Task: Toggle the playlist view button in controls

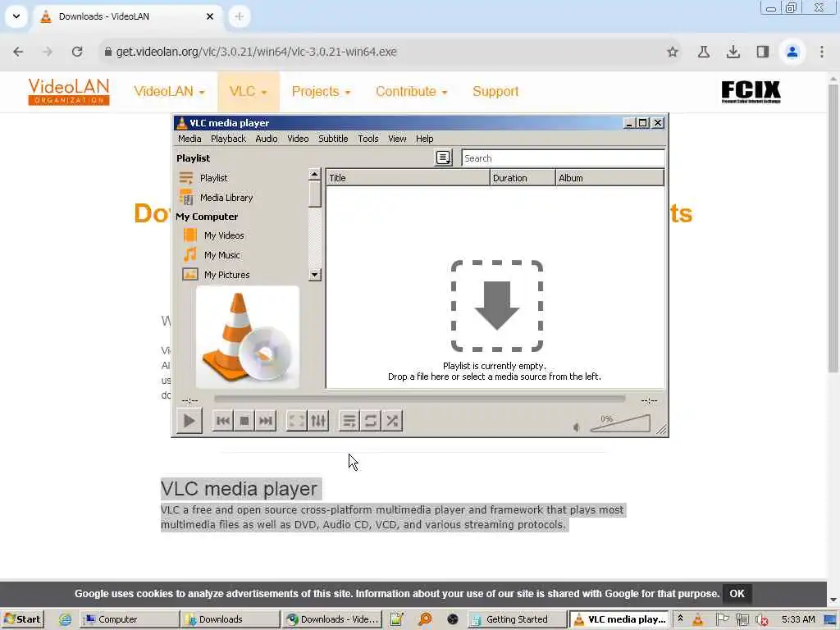Action: tap(349, 421)
